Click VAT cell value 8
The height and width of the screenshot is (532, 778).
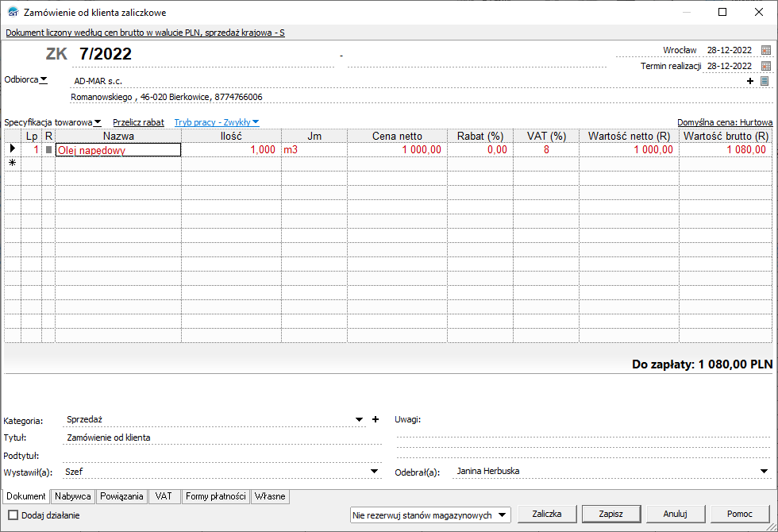(546, 150)
